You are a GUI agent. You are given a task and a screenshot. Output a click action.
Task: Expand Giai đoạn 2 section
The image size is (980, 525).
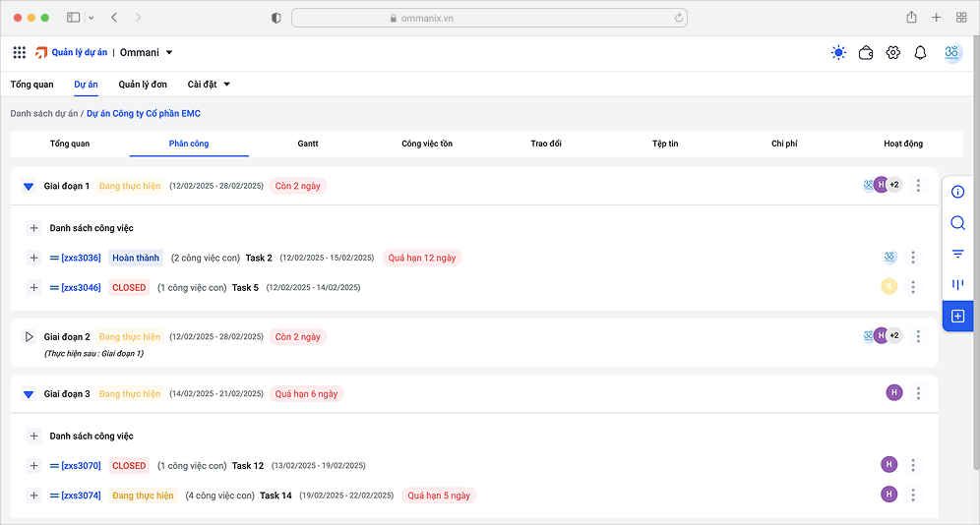click(x=29, y=337)
